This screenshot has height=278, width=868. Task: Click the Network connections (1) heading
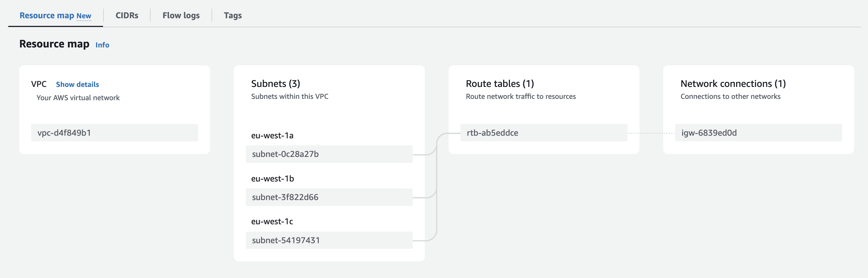pos(733,84)
